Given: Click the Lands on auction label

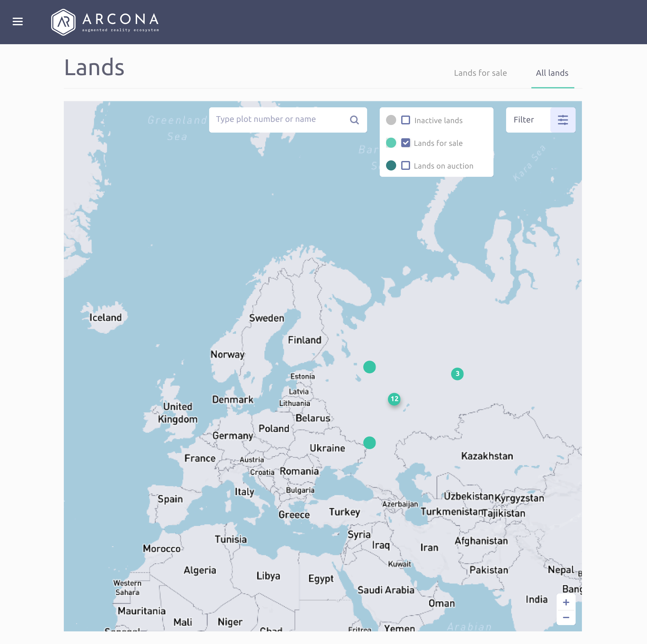Looking at the screenshot, I should [443, 166].
